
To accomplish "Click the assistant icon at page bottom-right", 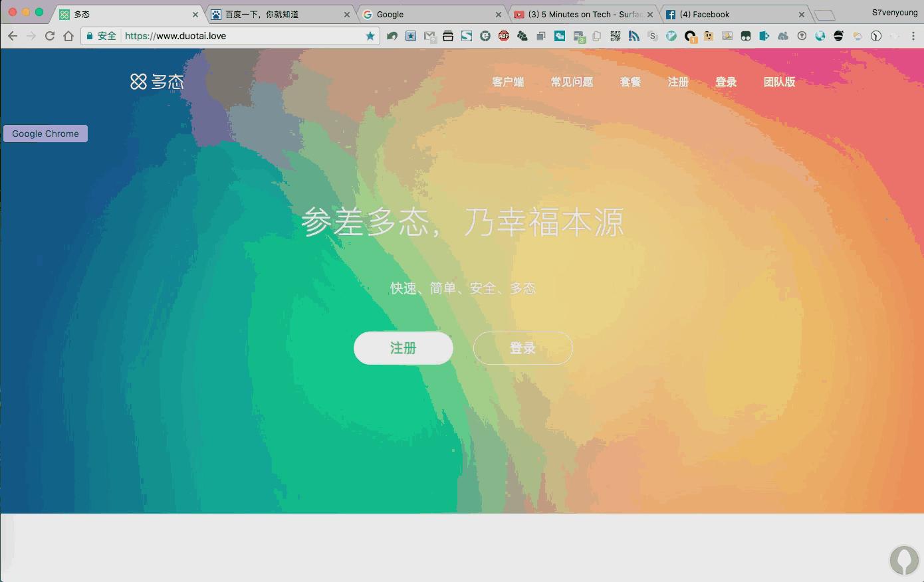I will pos(904,559).
